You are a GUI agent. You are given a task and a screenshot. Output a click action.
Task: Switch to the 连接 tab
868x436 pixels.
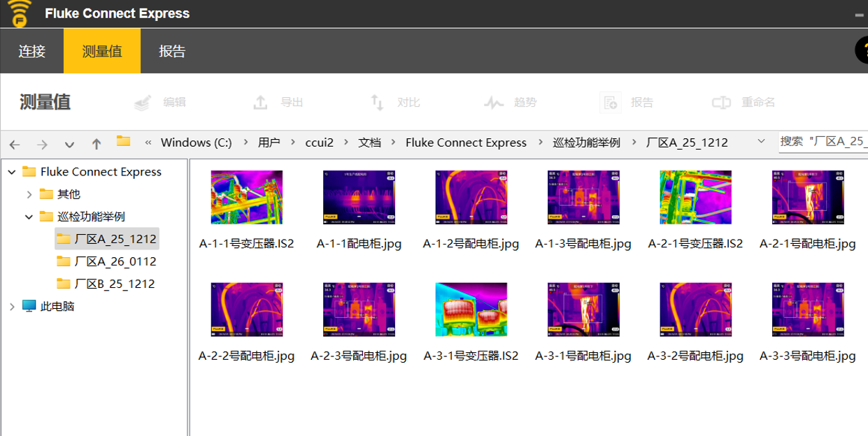[x=31, y=51]
